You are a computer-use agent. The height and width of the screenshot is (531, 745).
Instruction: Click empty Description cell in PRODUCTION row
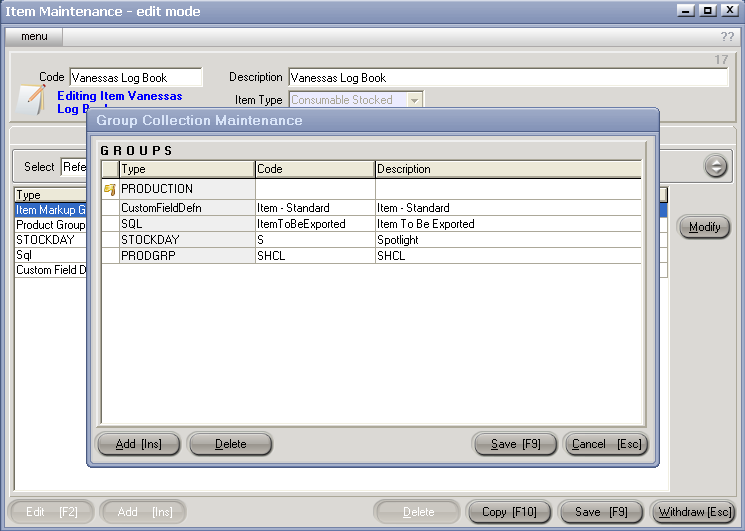(508, 189)
